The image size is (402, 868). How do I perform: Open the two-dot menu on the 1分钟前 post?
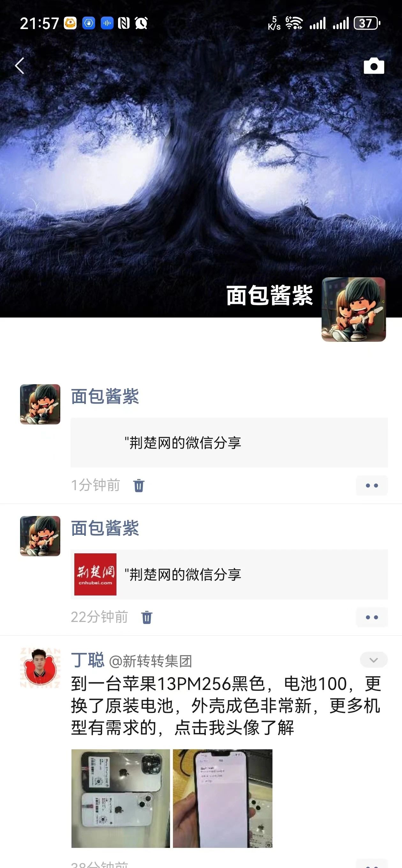click(372, 486)
